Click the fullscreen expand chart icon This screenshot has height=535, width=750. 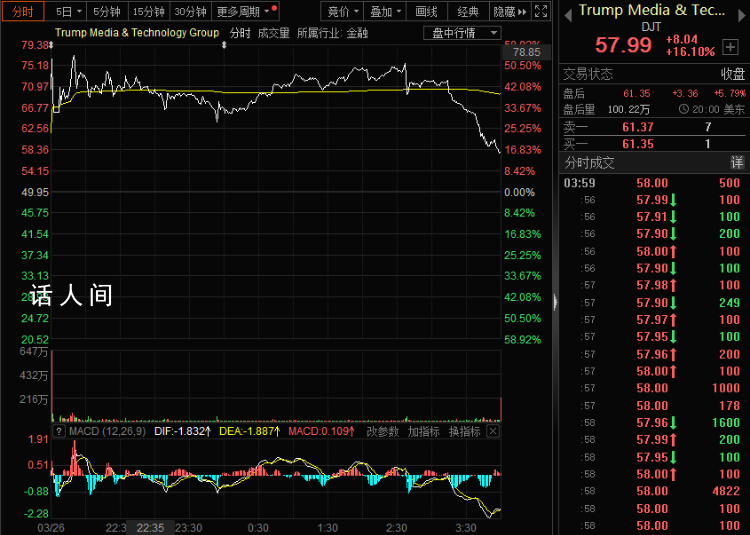tap(540, 12)
